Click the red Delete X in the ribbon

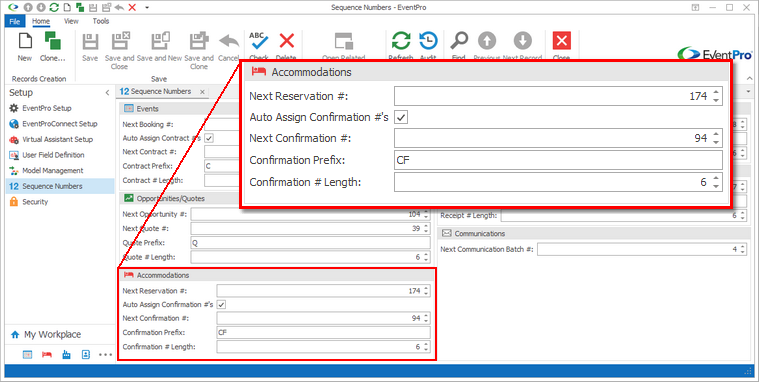coord(287,41)
